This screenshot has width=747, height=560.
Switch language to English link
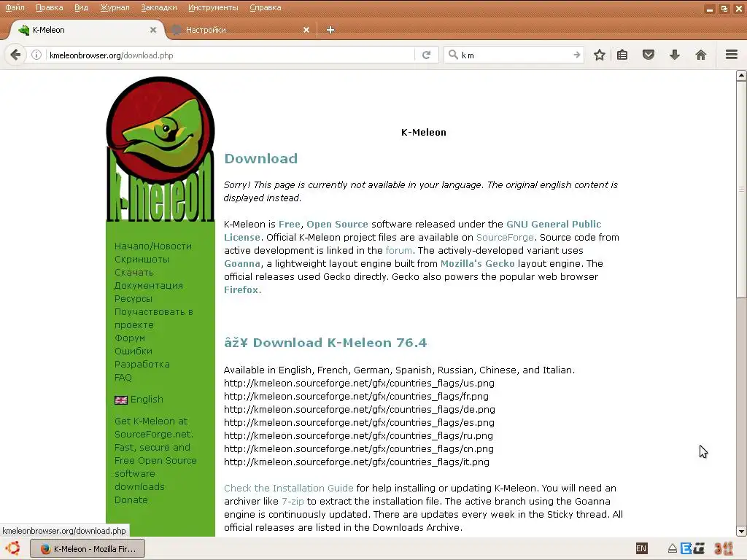click(147, 400)
